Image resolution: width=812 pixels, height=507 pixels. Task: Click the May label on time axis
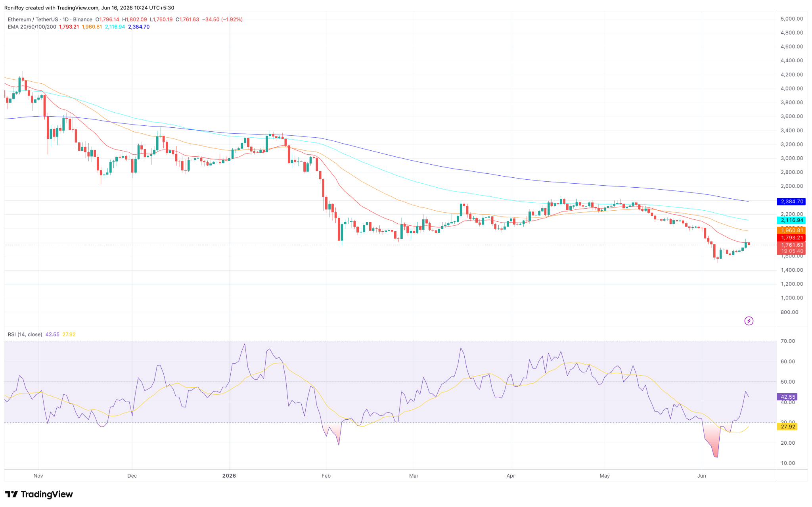pos(605,476)
